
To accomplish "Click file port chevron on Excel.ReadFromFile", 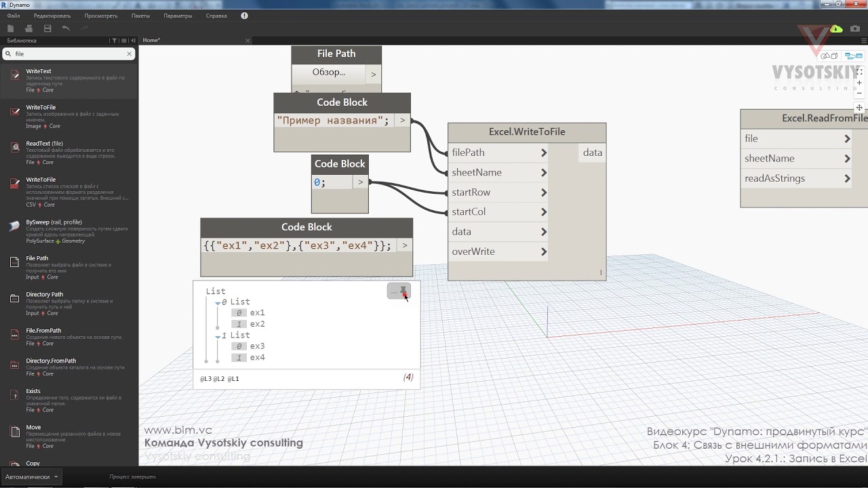I will click(847, 138).
